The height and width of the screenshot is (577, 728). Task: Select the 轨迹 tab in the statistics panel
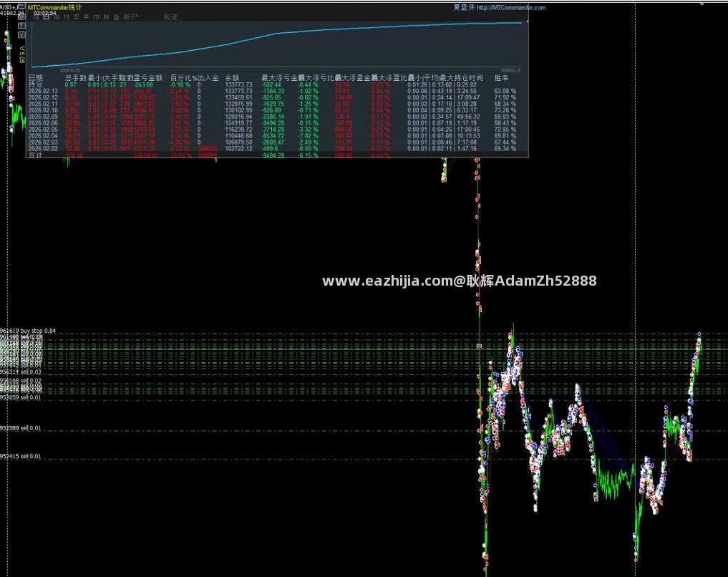pyautogui.click(x=170, y=16)
